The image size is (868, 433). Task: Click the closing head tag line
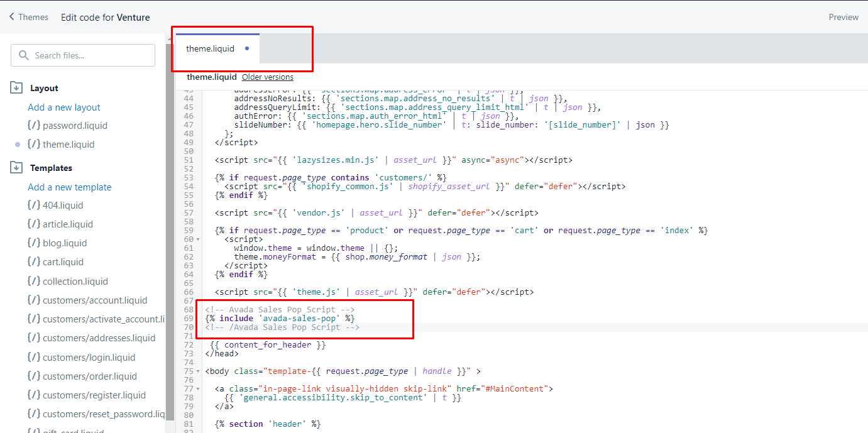[222, 354]
